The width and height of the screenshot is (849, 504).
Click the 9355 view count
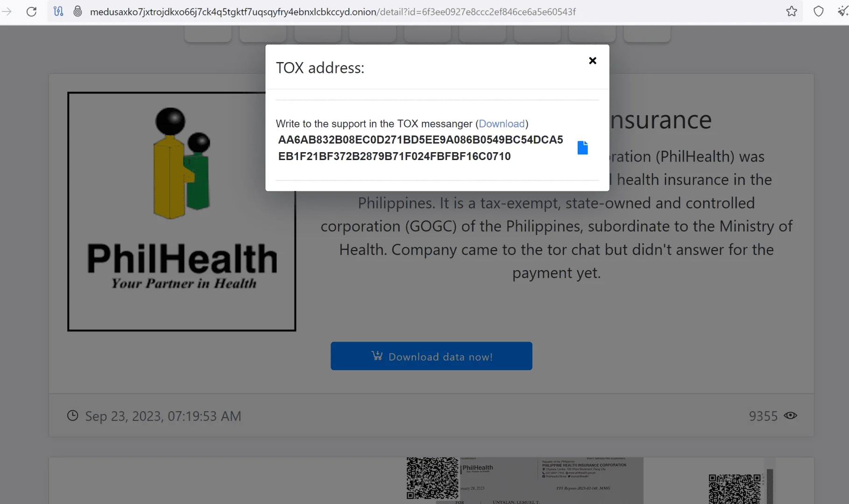763,416
